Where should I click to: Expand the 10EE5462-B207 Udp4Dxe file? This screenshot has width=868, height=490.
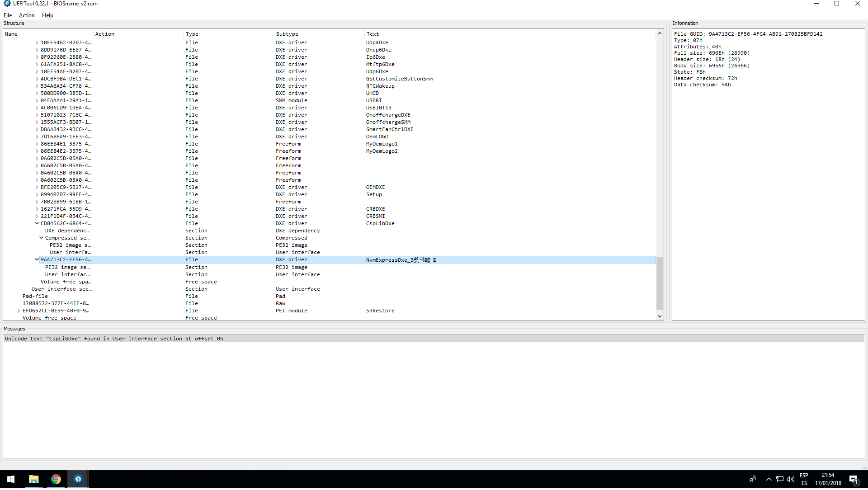(x=37, y=43)
